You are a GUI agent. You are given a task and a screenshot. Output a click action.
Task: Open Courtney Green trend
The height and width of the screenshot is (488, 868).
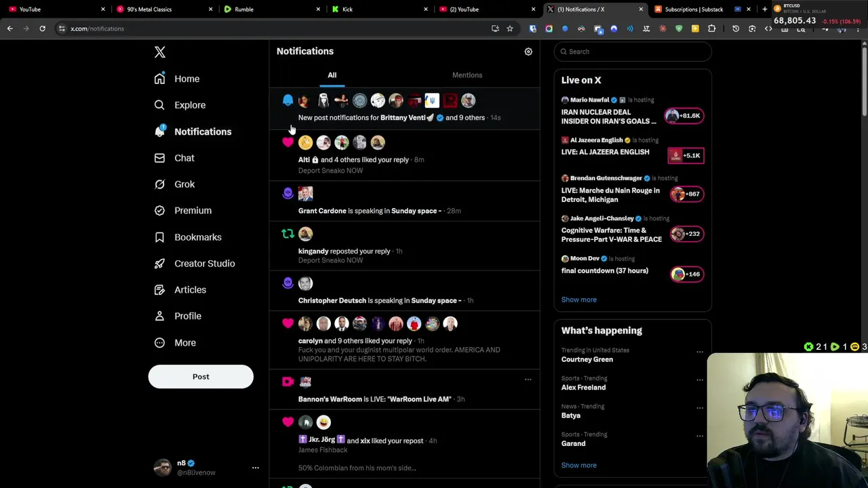pyautogui.click(x=587, y=360)
